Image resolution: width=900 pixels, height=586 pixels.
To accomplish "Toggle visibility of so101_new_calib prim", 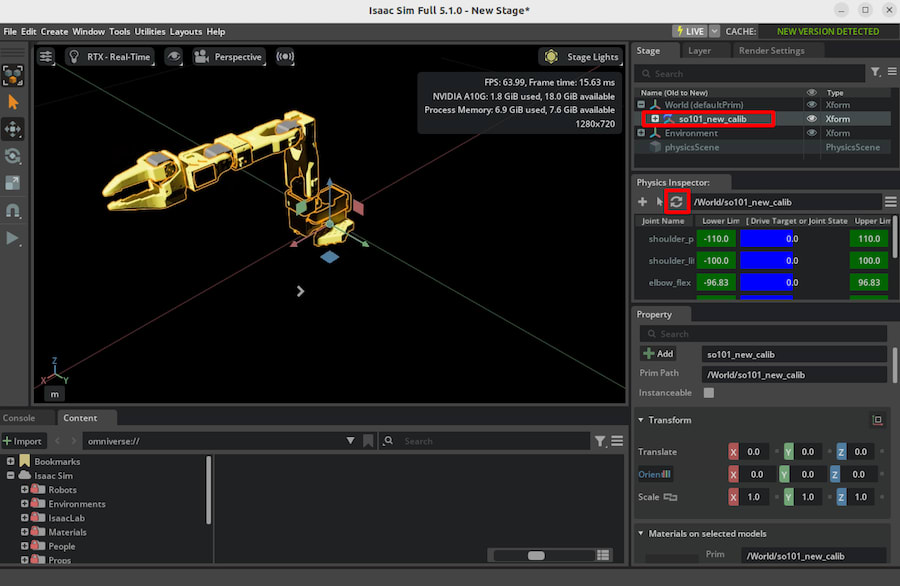I will click(811, 119).
